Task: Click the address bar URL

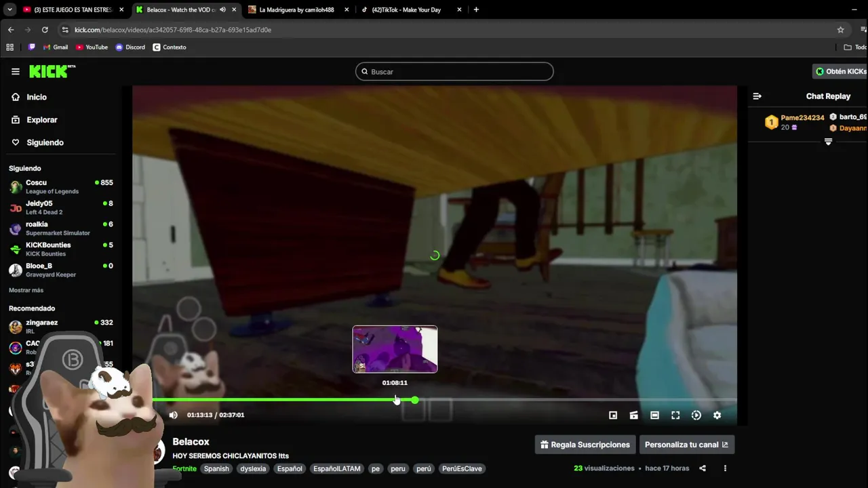Action: tap(173, 30)
